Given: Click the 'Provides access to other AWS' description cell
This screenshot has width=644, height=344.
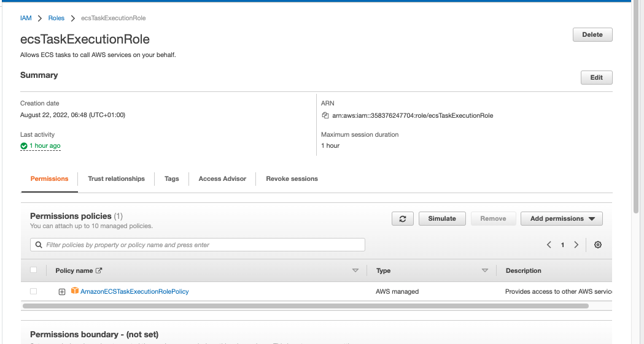Looking at the screenshot, I should tap(558, 291).
